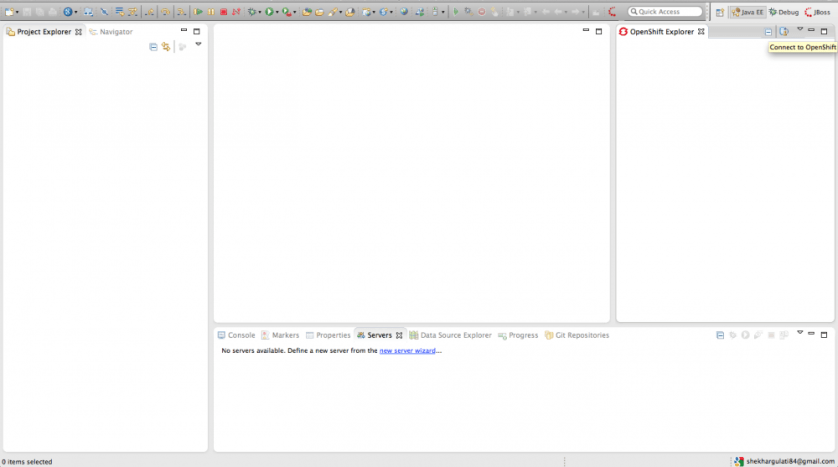This screenshot has height=467, width=838.
Task: Click the yellow Suspend (pause) toolbar icon
Action: click(x=211, y=12)
